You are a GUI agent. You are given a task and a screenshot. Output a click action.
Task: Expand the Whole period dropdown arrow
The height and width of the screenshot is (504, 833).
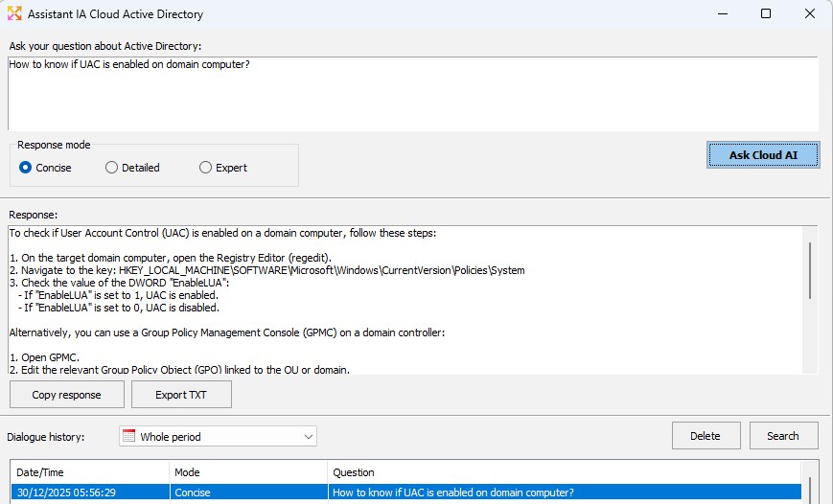pos(308,437)
